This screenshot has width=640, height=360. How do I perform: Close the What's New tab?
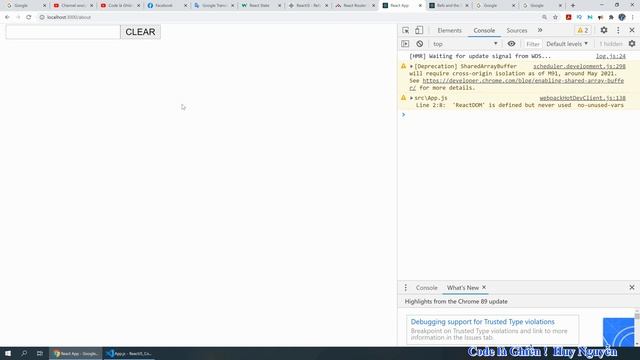pyautogui.click(x=484, y=287)
